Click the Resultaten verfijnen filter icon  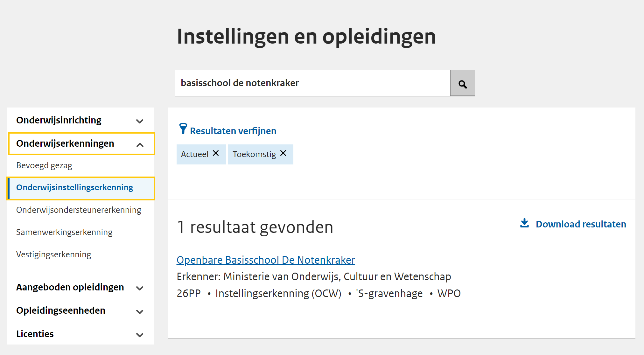(183, 129)
